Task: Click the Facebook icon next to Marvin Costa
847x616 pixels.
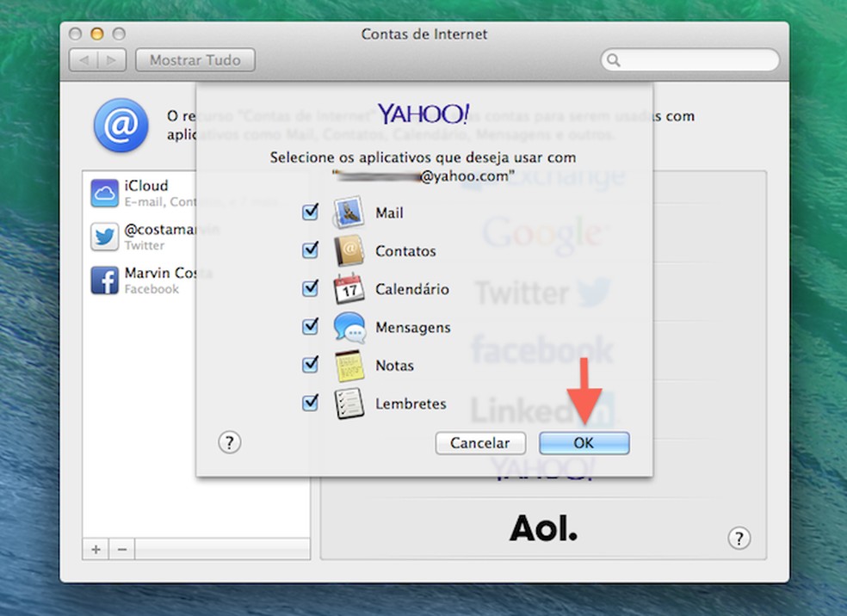Action: pyautogui.click(x=103, y=280)
